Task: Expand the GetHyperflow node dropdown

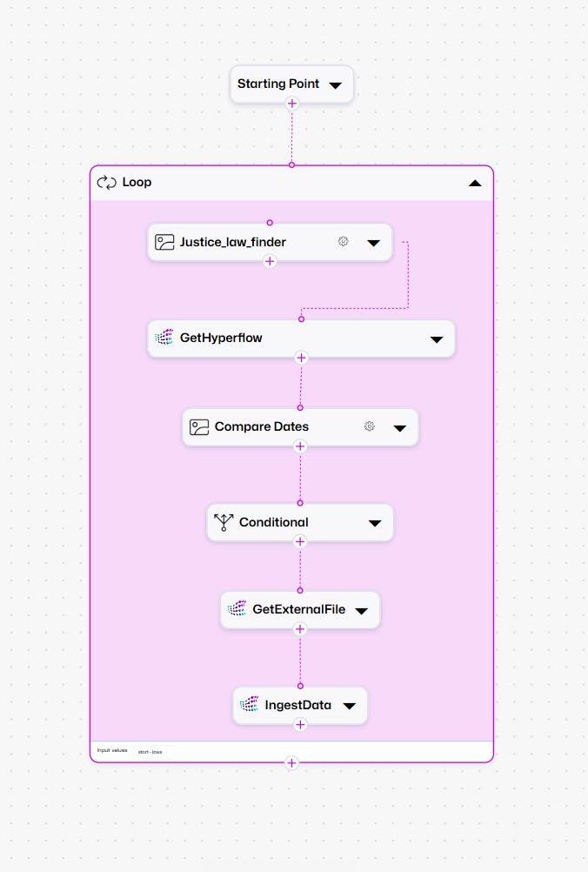Action: click(437, 339)
